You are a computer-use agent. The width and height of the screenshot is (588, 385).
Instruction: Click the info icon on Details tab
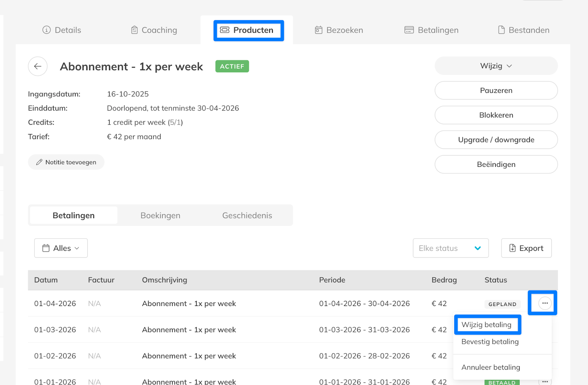click(x=46, y=30)
